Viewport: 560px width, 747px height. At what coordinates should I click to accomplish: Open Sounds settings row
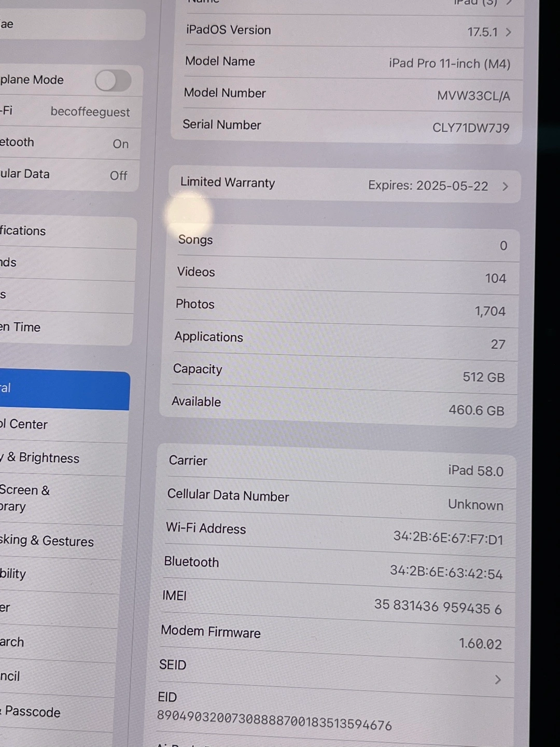pos(67,264)
